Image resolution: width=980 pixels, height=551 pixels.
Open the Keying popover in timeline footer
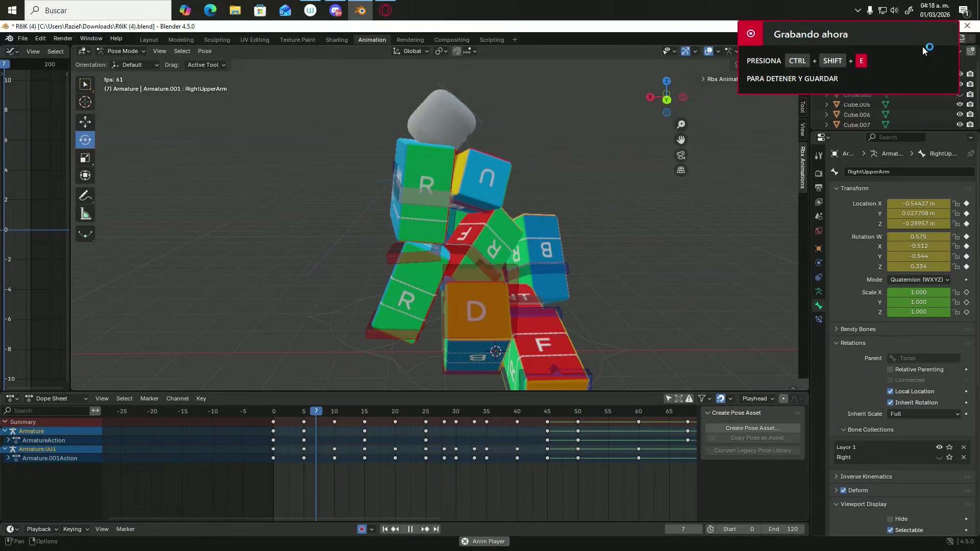pyautogui.click(x=76, y=529)
